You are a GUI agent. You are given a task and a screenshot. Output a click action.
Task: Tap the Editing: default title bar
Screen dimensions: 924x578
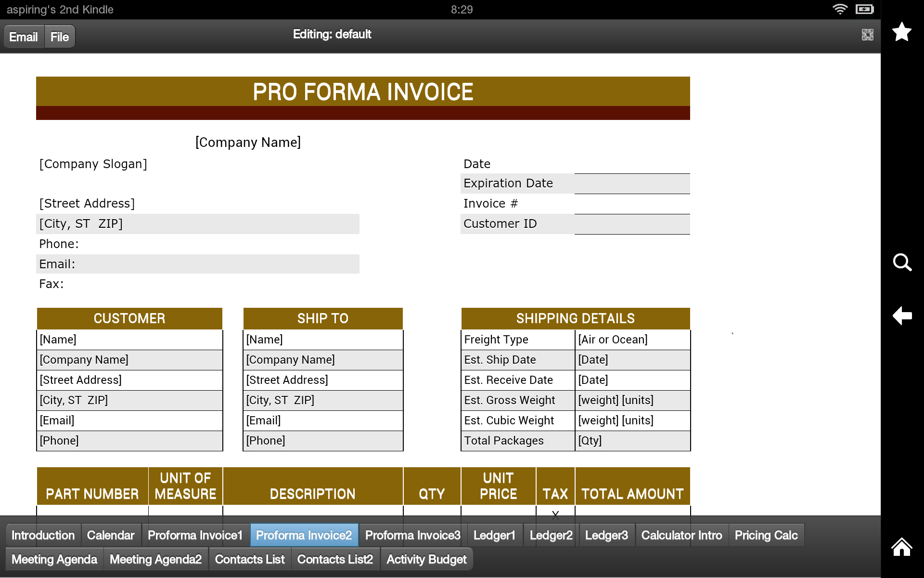[333, 34]
